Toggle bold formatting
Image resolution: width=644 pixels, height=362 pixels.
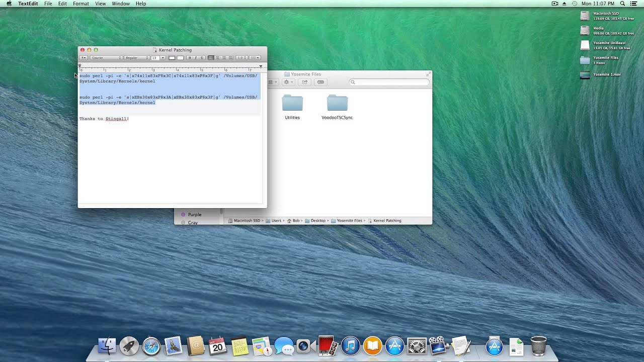pos(190,58)
